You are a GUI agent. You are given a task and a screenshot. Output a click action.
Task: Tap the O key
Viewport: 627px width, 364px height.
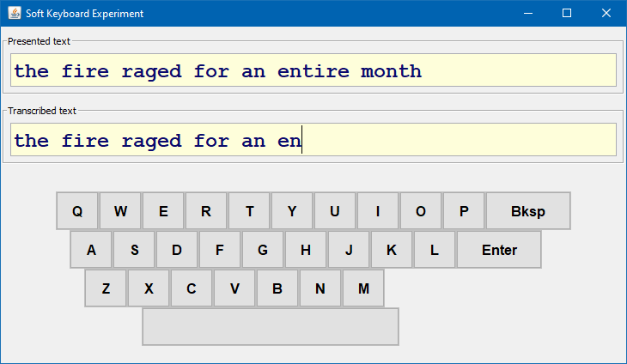421,211
